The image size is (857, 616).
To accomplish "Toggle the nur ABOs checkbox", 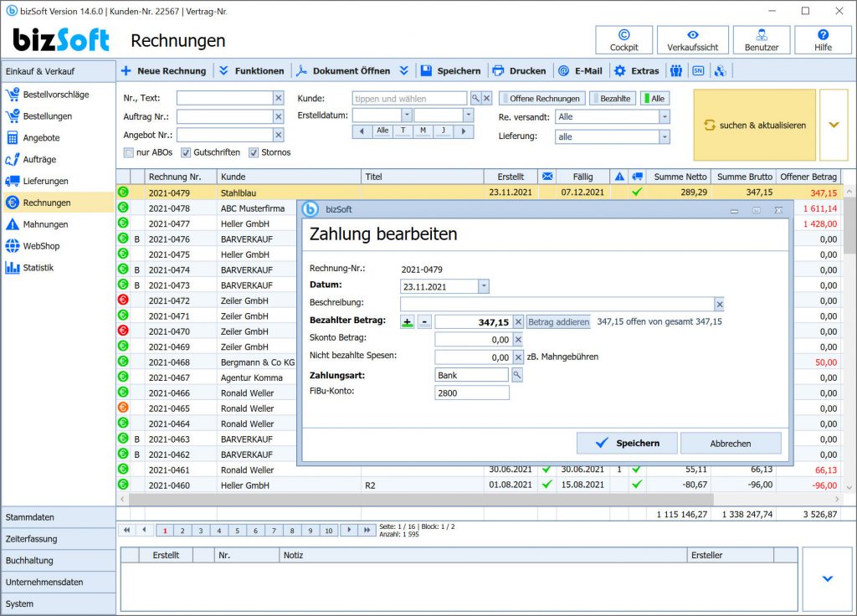I will [128, 152].
